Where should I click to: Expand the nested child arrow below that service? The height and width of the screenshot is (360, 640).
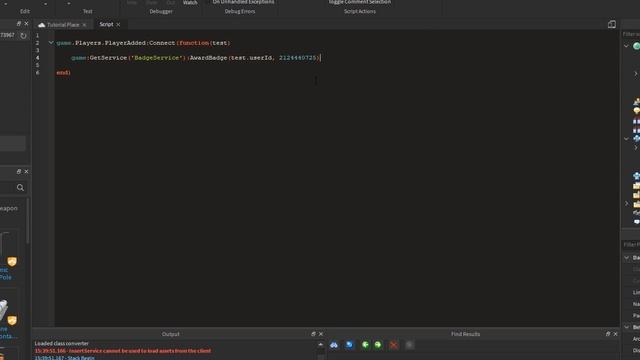point(636,148)
